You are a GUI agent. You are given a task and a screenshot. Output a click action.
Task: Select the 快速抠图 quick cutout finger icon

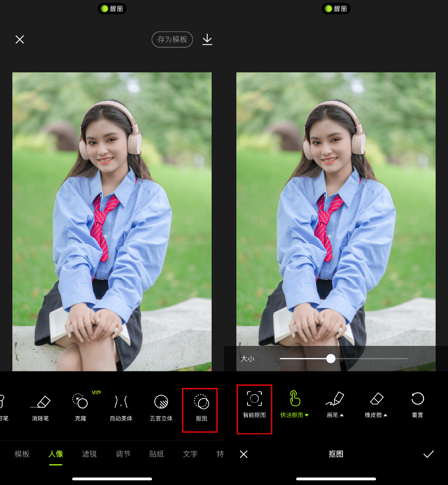tap(295, 398)
